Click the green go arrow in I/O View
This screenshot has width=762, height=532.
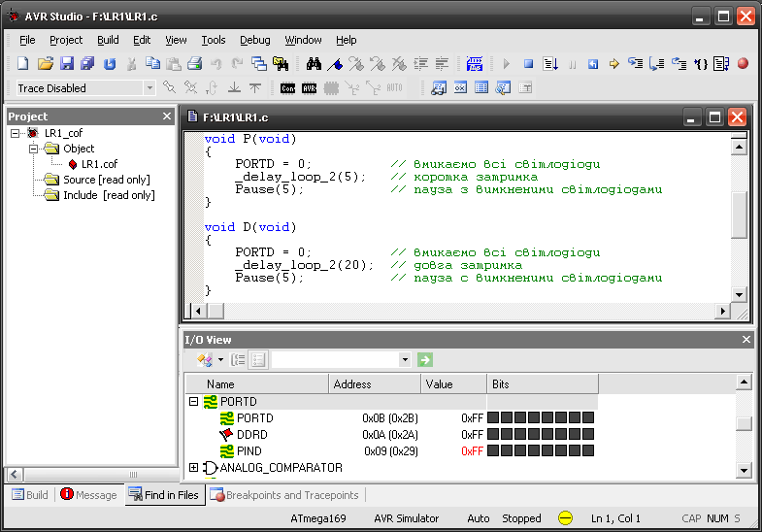point(425,360)
